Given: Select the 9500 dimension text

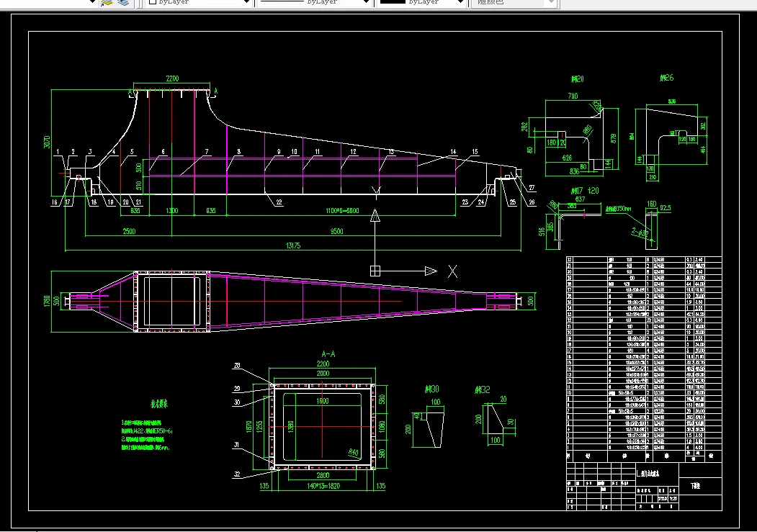Looking at the screenshot, I should [x=336, y=231].
